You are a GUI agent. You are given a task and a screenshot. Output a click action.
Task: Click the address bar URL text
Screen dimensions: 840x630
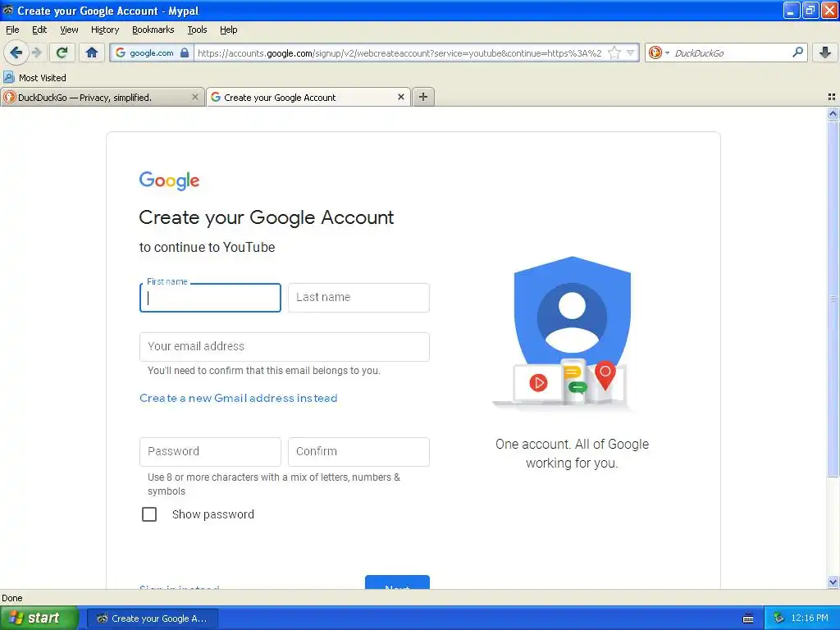pos(399,53)
